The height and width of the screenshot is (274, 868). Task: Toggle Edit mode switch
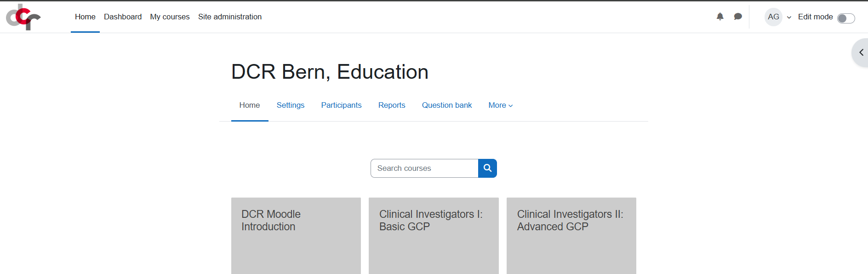click(x=845, y=18)
